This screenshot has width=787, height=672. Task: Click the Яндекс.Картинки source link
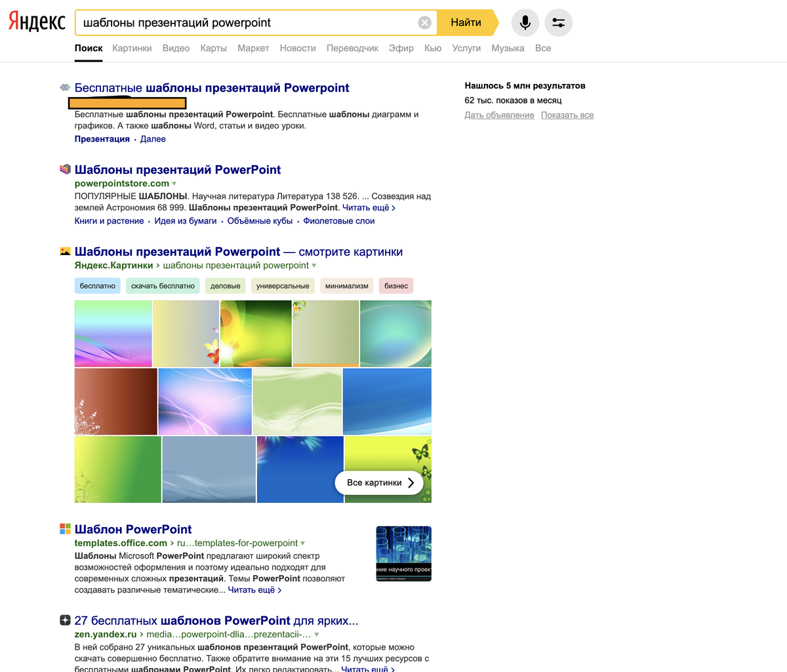pos(113,266)
